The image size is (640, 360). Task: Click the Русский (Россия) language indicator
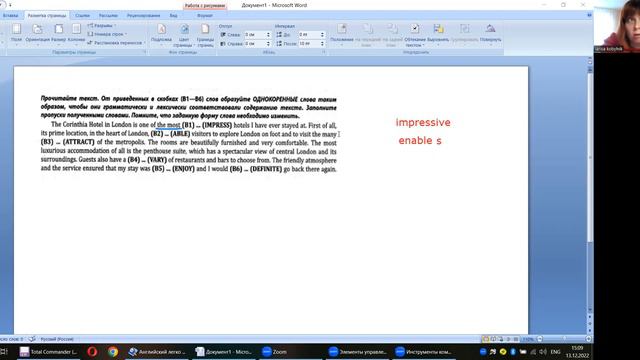tap(57, 339)
